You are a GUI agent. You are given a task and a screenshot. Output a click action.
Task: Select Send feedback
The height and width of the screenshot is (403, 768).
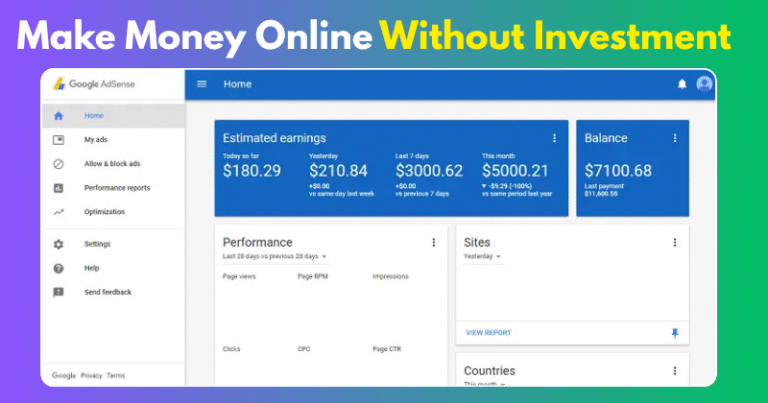click(108, 292)
